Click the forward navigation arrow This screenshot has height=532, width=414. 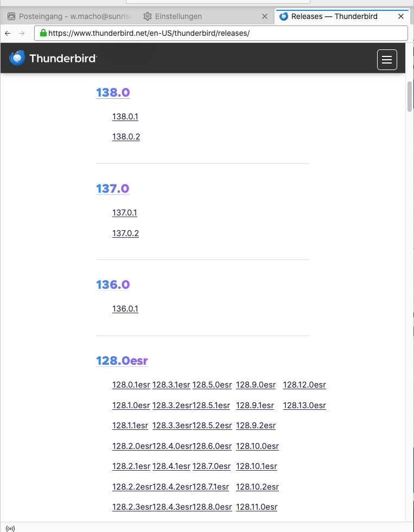tap(22, 33)
